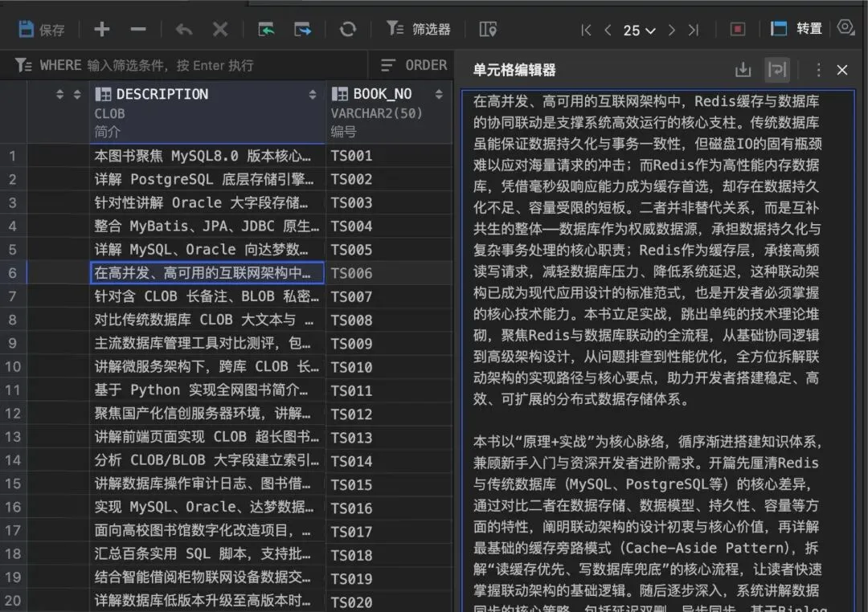Click inside the cell editor text area
The height and width of the screenshot is (612, 868).
(x=658, y=351)
